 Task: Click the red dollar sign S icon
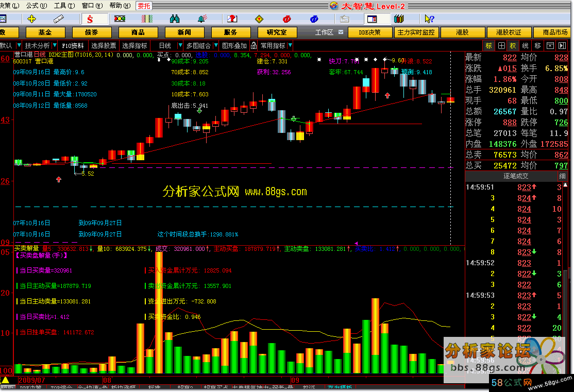click(90, 19)
